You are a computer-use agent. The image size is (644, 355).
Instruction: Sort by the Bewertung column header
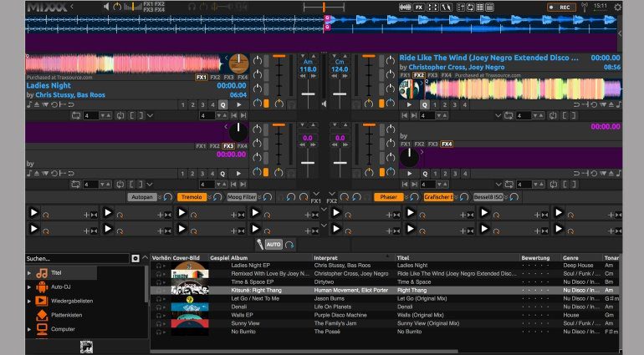(540, 258)
